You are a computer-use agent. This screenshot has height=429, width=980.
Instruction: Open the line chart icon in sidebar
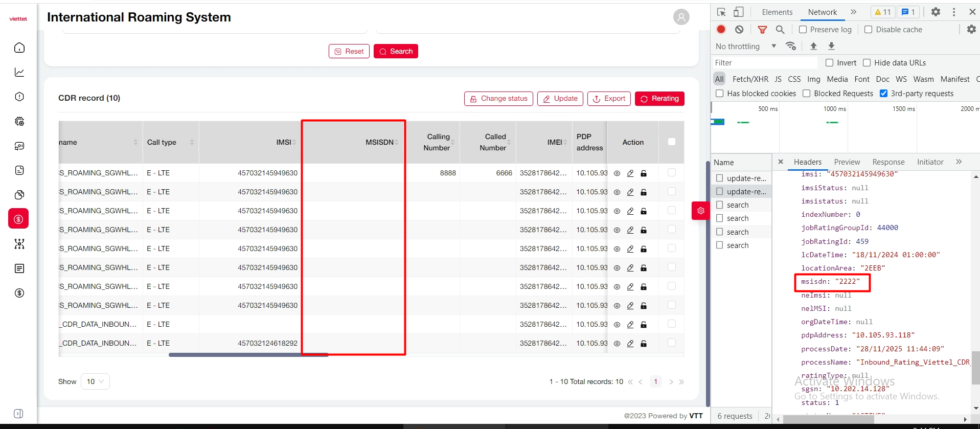click(x=19, y=72)
